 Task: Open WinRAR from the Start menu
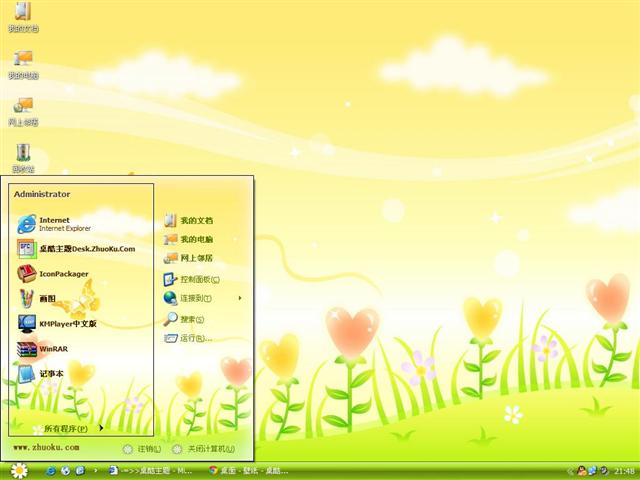[x=42, y=349]
